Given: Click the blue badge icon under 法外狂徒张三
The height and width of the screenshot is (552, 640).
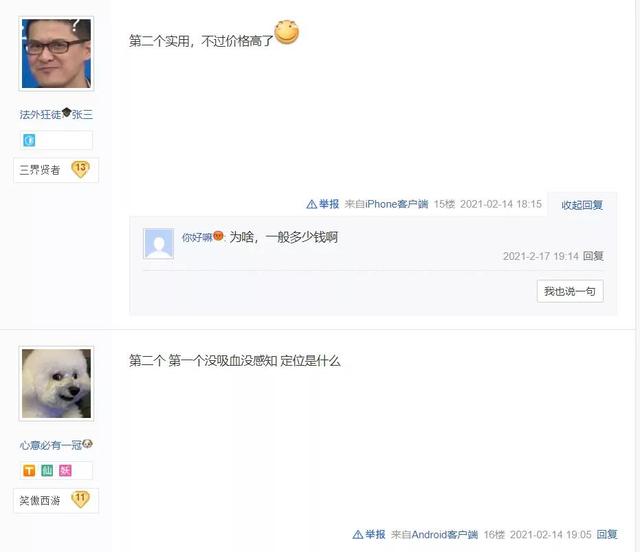Looking at the screenshot, I should pos(29,140).
